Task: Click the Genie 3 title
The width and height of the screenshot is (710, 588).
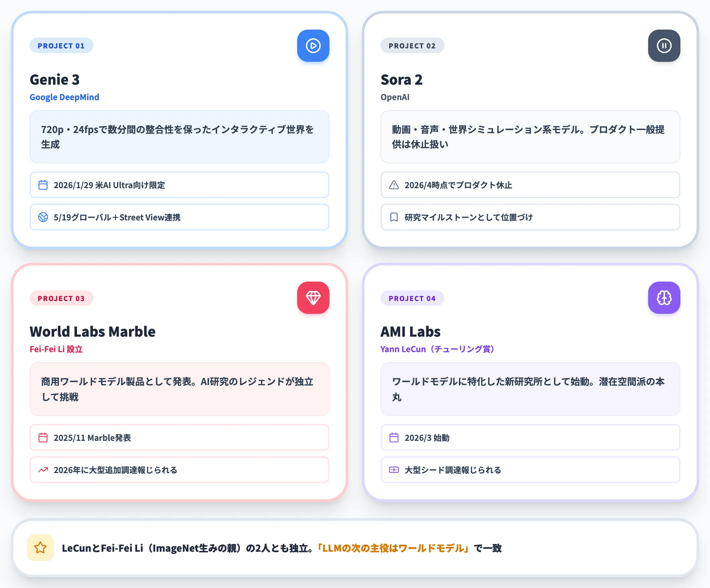Action: click(x=55, y=80)
